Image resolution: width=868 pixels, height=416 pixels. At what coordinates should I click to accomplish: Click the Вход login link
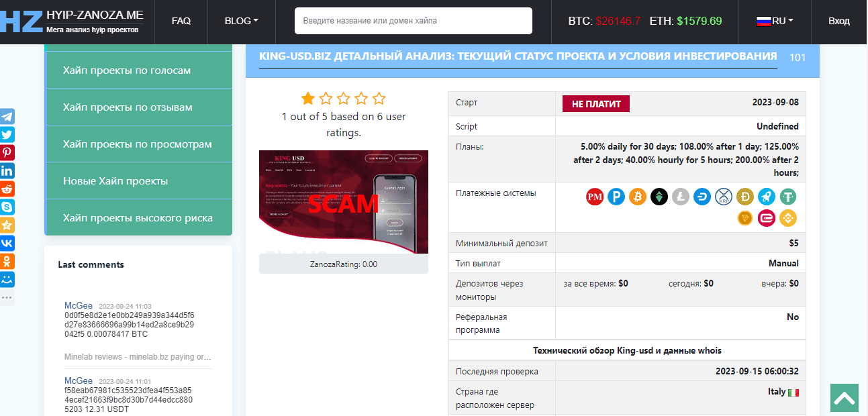tap(838, 21)
